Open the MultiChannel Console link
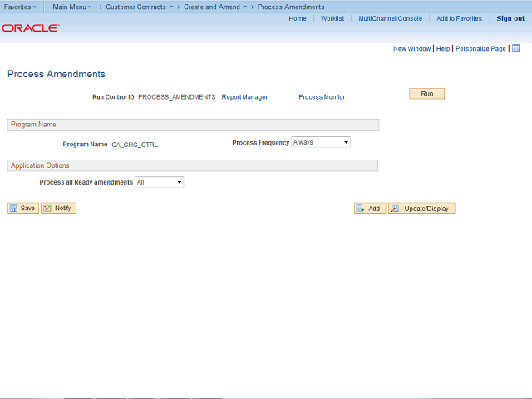The image size is (532, 399). coord(390,18)
